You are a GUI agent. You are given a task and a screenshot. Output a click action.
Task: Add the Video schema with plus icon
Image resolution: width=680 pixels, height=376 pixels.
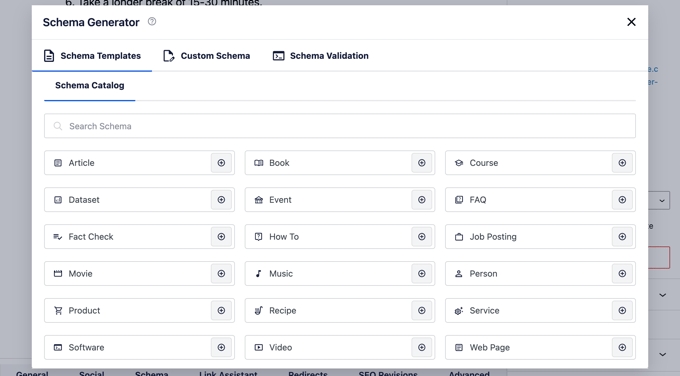tap(422, 347)
